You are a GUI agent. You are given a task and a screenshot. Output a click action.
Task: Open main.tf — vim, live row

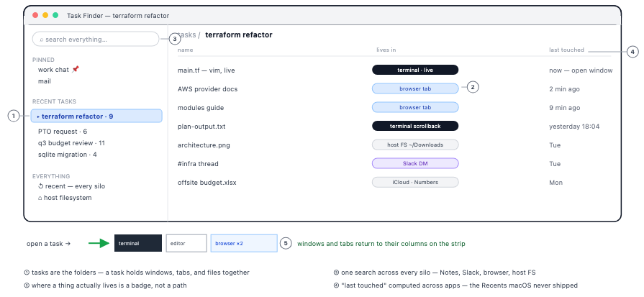tap(207, 70)
